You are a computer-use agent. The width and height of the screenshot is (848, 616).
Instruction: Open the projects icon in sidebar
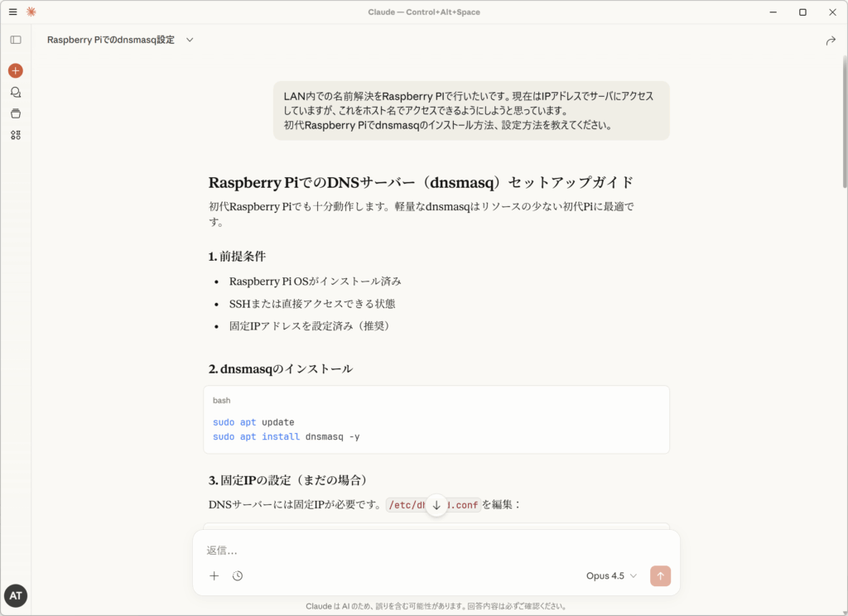pos(16,113)
